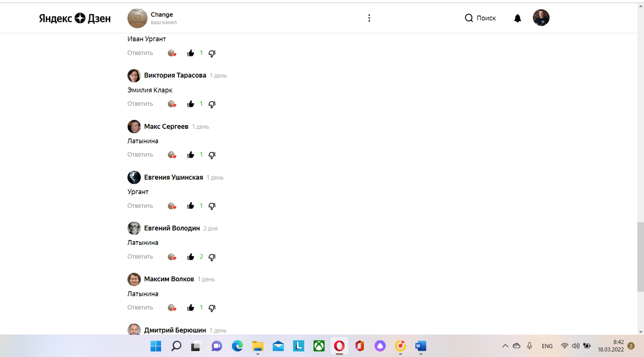The image size is (644, 357).
Task: Open File Explorer from taskbar
Action: [258, 346]
